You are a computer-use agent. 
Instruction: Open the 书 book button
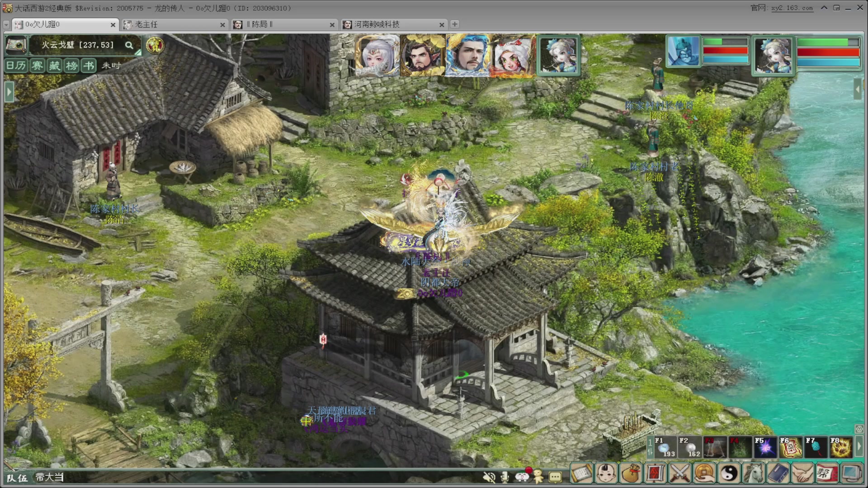[89, 66]
